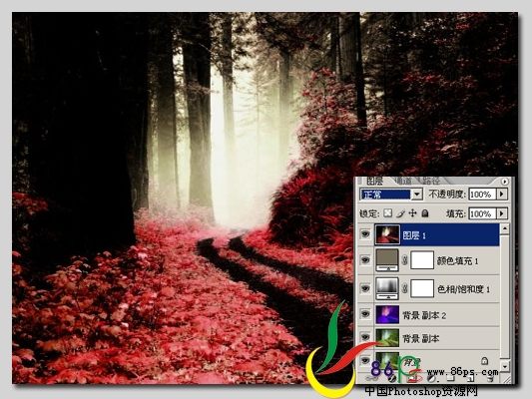Click the lock all padlock icon
This screenshot has width=532, height=399.
tap(425, 213)
